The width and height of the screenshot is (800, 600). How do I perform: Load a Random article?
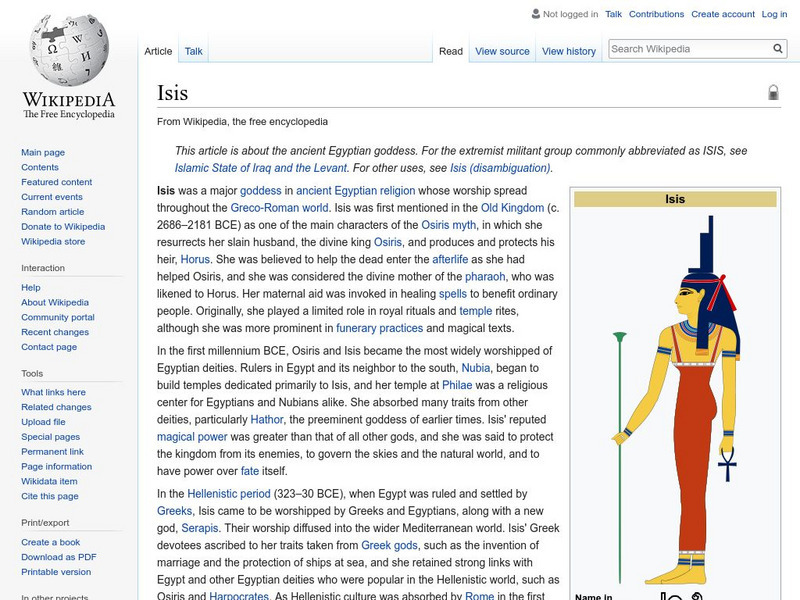[x=53, y=211]
